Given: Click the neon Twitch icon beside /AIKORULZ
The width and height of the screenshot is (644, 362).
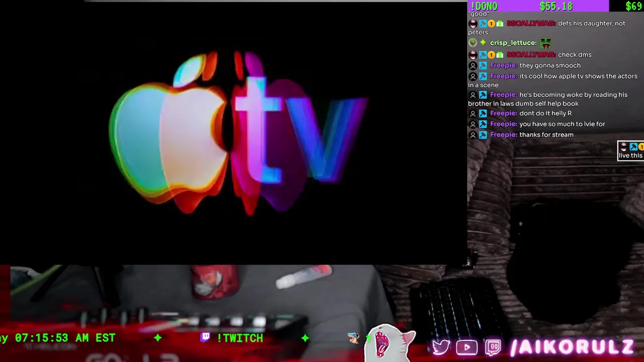Looking at the screenshot, I should pyautogui.click(x=494, y=347).
